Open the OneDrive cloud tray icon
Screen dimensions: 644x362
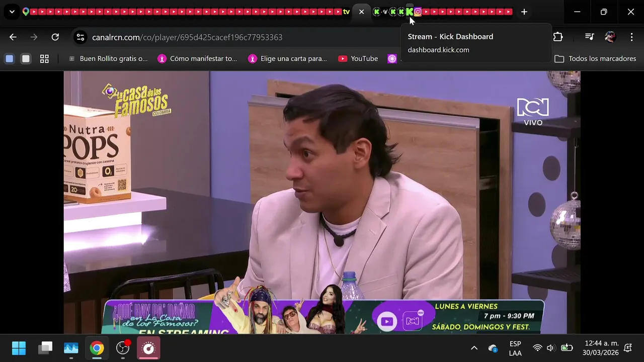(x=493, y=348)
